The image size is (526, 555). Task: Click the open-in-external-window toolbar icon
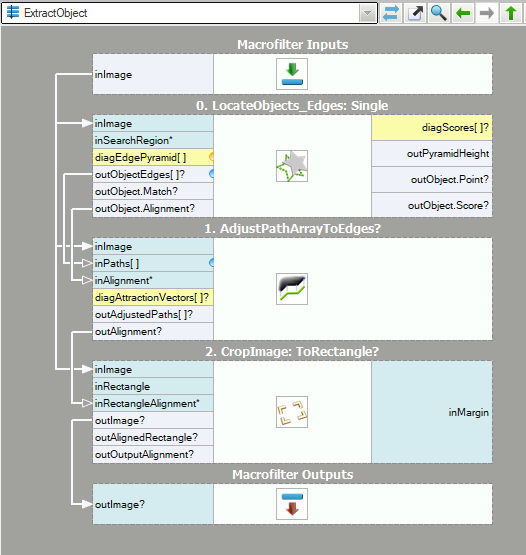tap(415, 13)
